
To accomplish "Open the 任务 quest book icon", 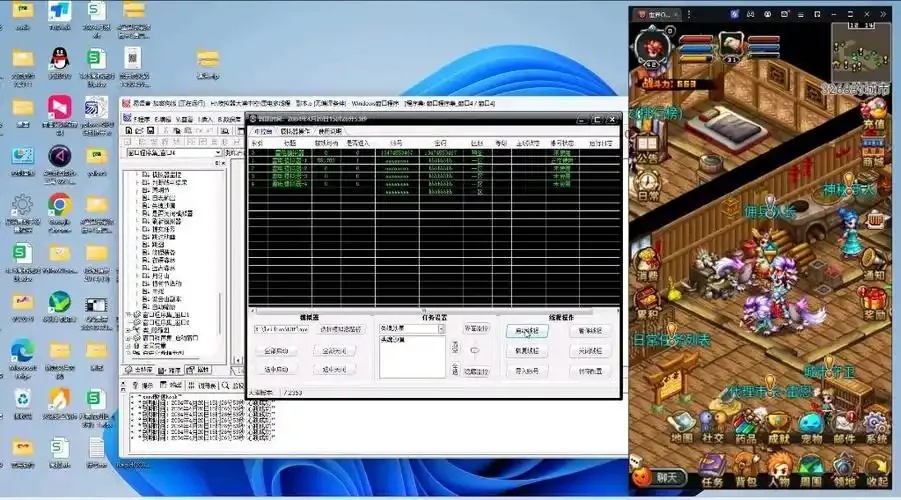I will [713, 470].
